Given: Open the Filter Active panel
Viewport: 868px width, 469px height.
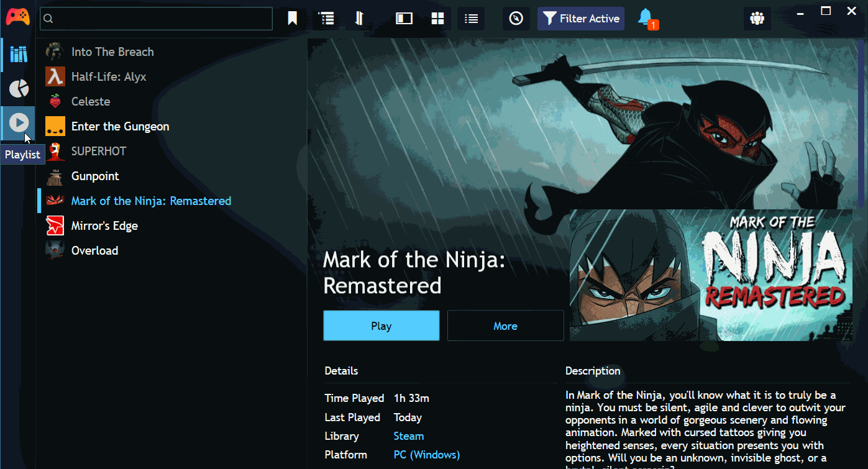Looking at the screenshot, I should pyautogui.click(x=581, y=19).
